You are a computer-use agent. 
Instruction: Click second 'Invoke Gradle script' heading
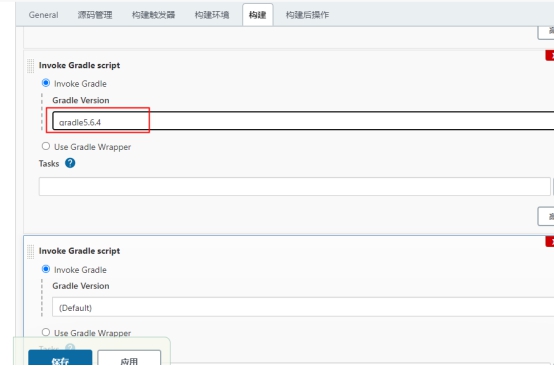(x=79, y=251)
